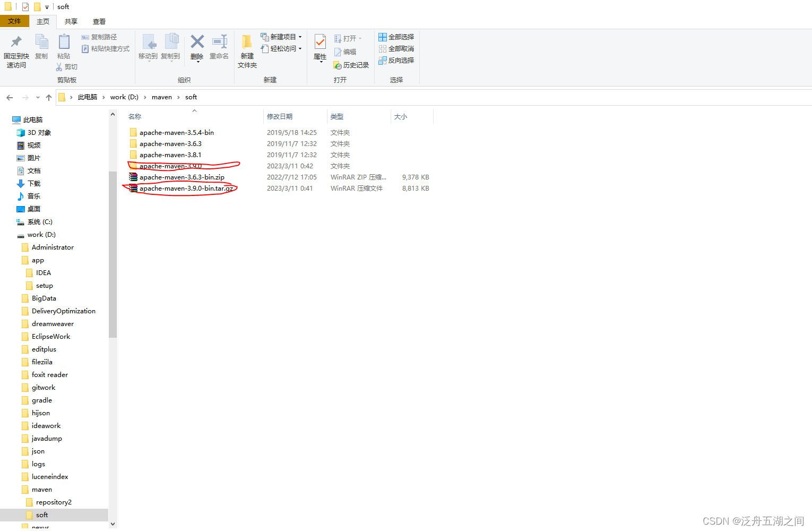Select 系统 (C:) drive in tree
812x531 pixels.
pyautogui.click(x=40, y=222)
